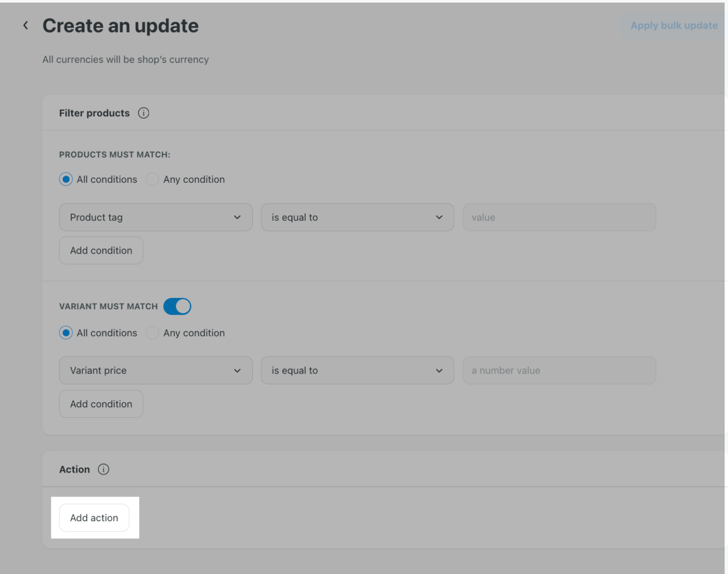The image size is (728, 574).
Task: Open the Variant price dropdown
Action: click(156, 371)
